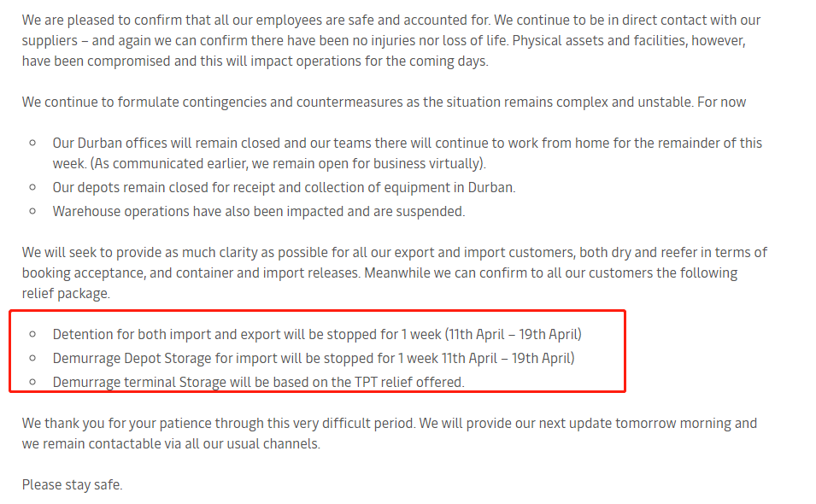Screen dimensions: 816x504
Task: Click the bullet before Demurrage Depot Storage
Action: click(x=32, y=358)
